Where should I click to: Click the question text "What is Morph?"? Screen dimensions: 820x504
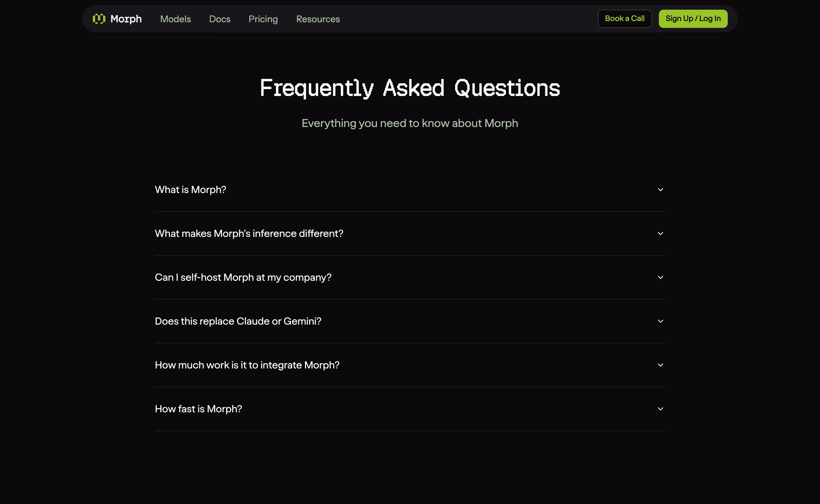(x=190, y=190)
